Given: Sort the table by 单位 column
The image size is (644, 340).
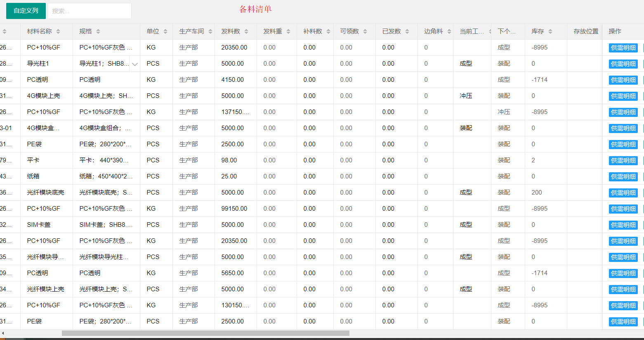Looking at the screenshot, I should click(165, 31).
